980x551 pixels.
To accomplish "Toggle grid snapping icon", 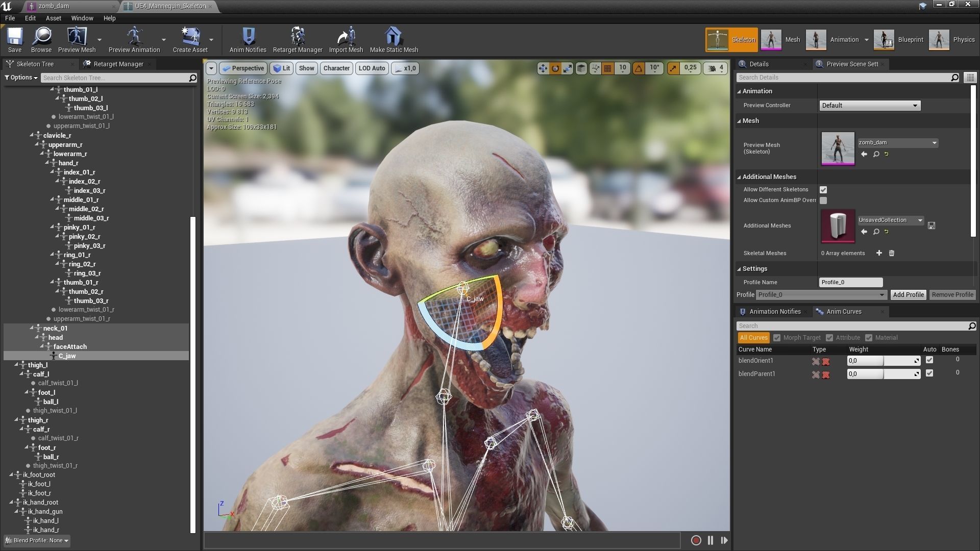I will click(x=607, y=68).
